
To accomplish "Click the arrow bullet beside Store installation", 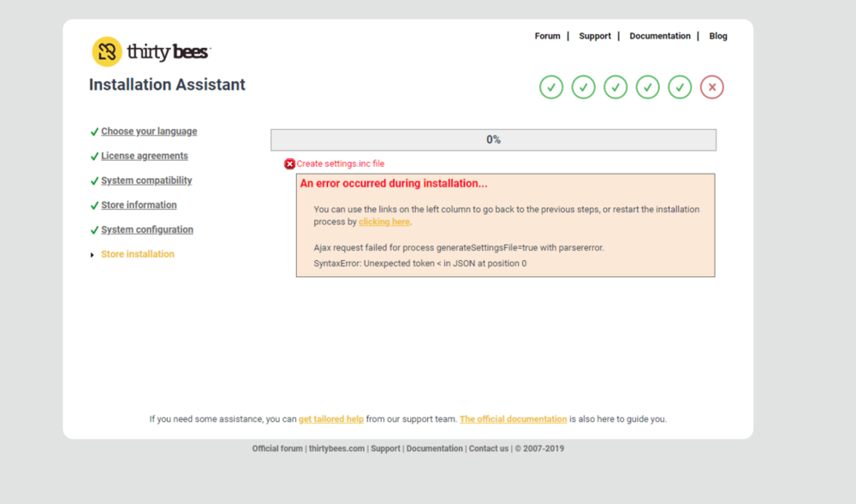I will pyautogui.click(x=92, y=255).
